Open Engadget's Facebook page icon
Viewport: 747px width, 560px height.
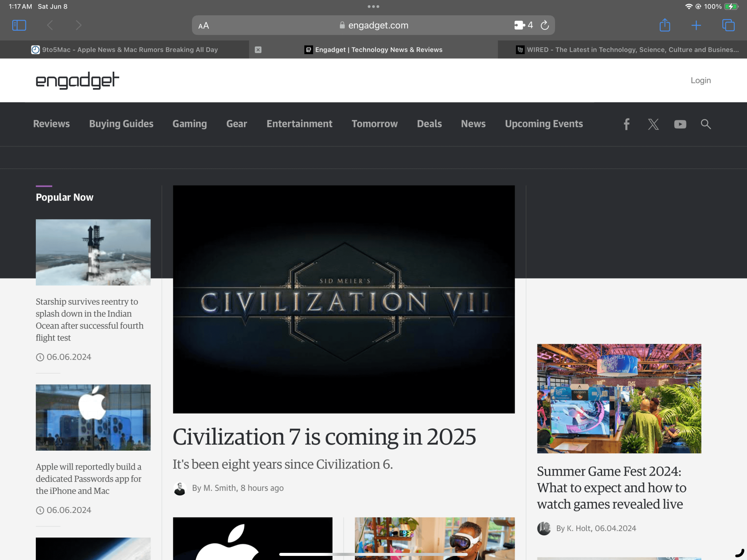click(x=626, y=124)
